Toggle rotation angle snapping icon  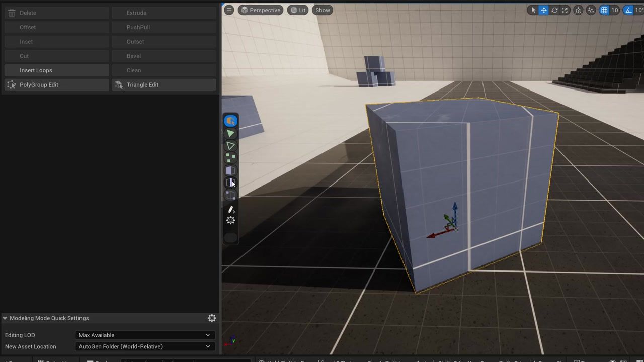(x=628, y=10)
